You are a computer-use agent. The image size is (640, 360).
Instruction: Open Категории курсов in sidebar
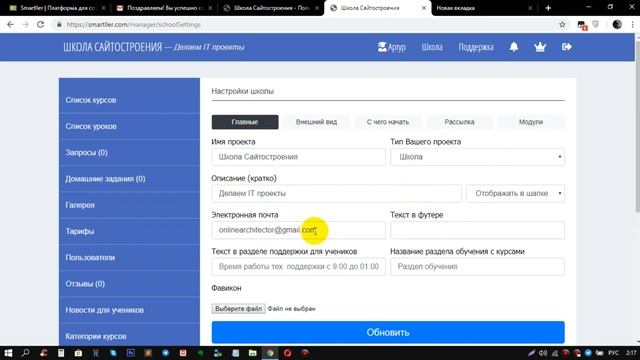click(129, 335)
